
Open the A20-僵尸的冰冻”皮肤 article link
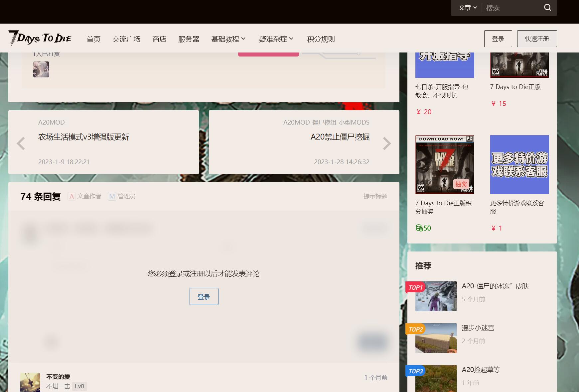495,286
